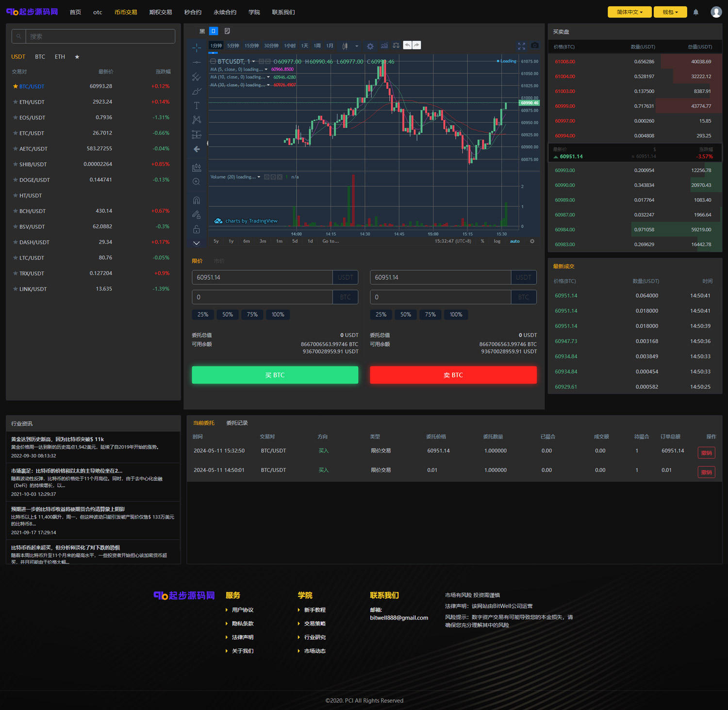728x710 pixels.
Task: Switch to the ETH market tab
Action: coord(60,57)
